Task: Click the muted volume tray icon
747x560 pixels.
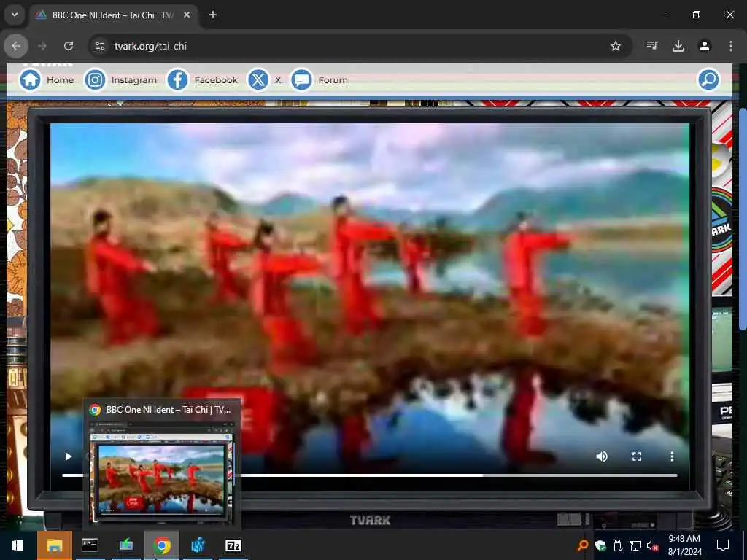Action: pos(652,545)
